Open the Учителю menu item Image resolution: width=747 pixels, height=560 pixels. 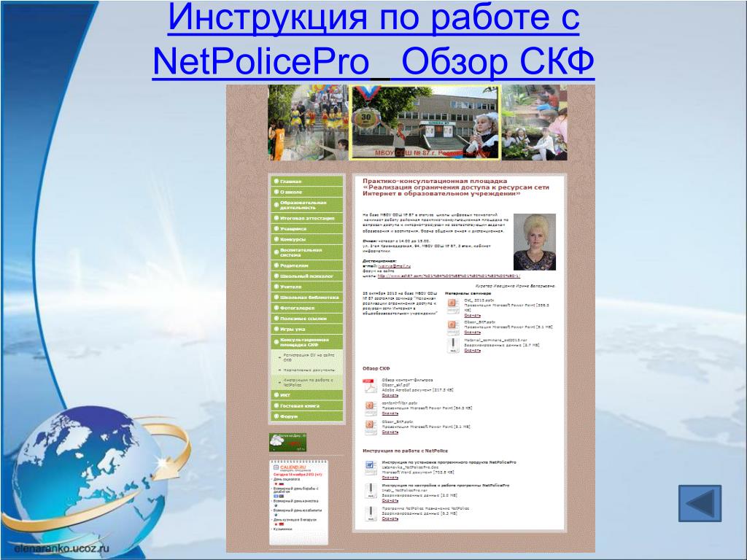307,287
